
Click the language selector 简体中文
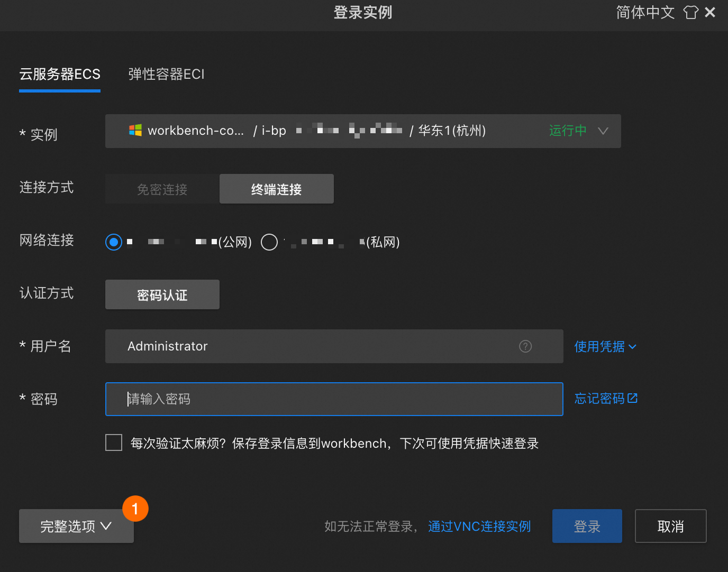click(645, 12)
